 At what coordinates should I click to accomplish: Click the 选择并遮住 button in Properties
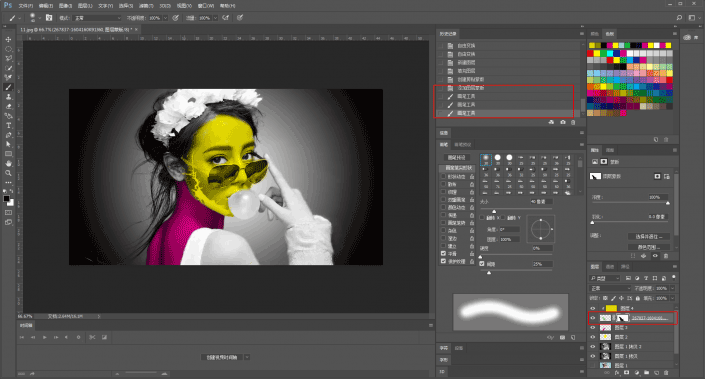click(x=648, y=236)
